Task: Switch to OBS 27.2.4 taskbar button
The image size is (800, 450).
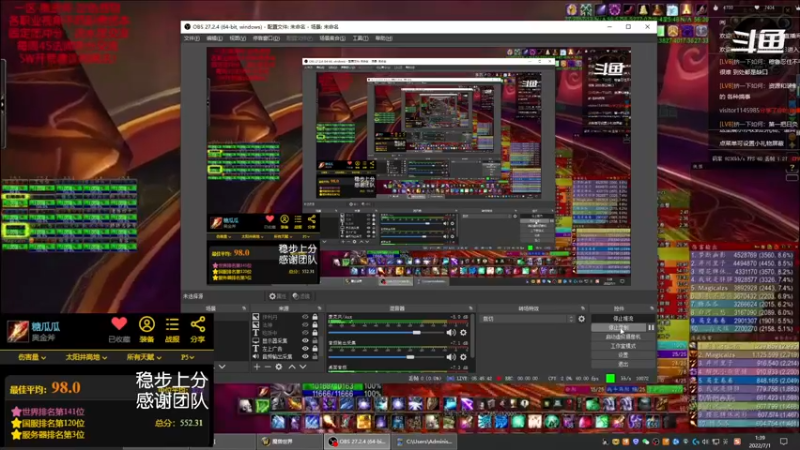Action: [356, 441]
